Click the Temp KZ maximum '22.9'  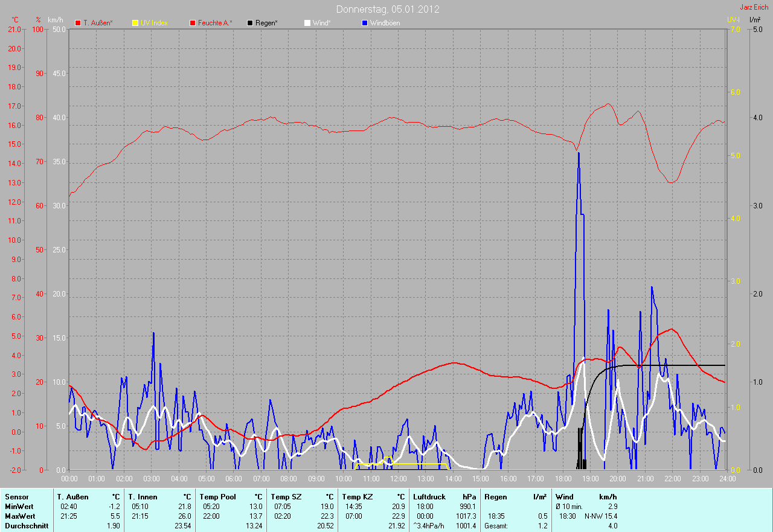click(x=399, y=516)
